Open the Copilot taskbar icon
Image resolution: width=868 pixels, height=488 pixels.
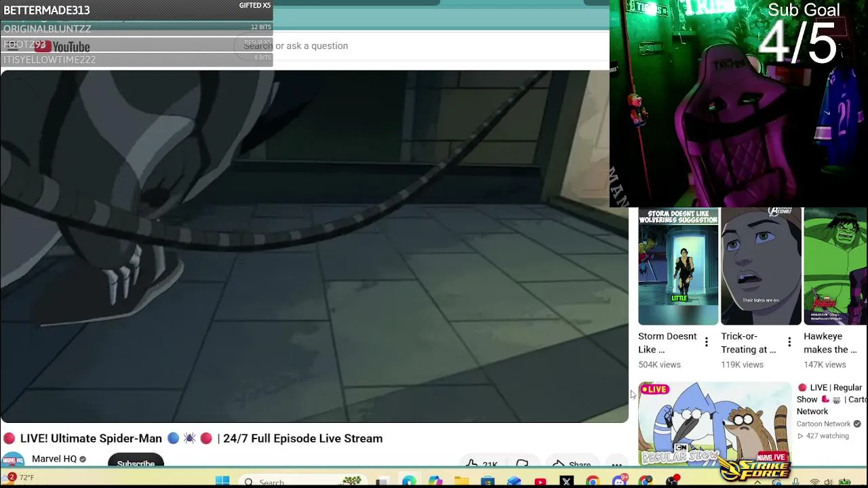coord(435,481)
